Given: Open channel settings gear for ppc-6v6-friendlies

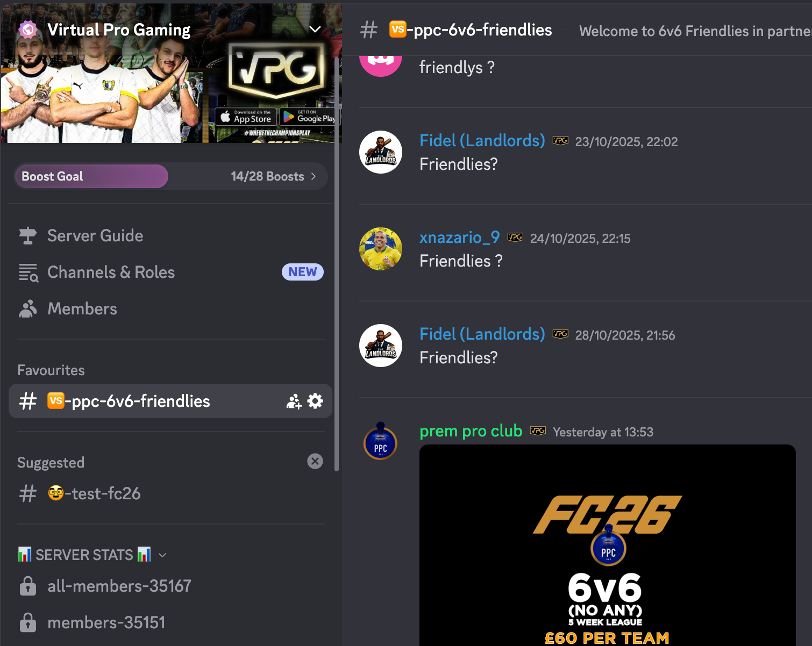Looking at the screenshot, I should tap(315, 401).
